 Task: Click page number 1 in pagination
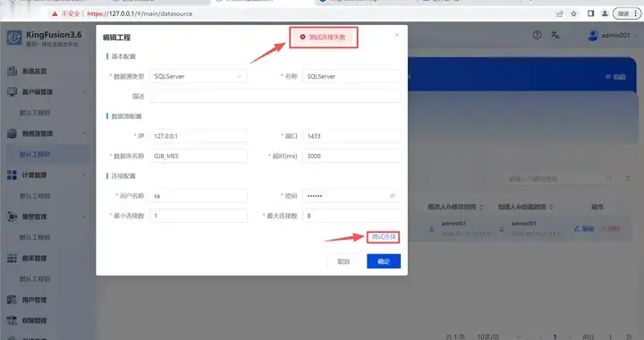(555, 336)
